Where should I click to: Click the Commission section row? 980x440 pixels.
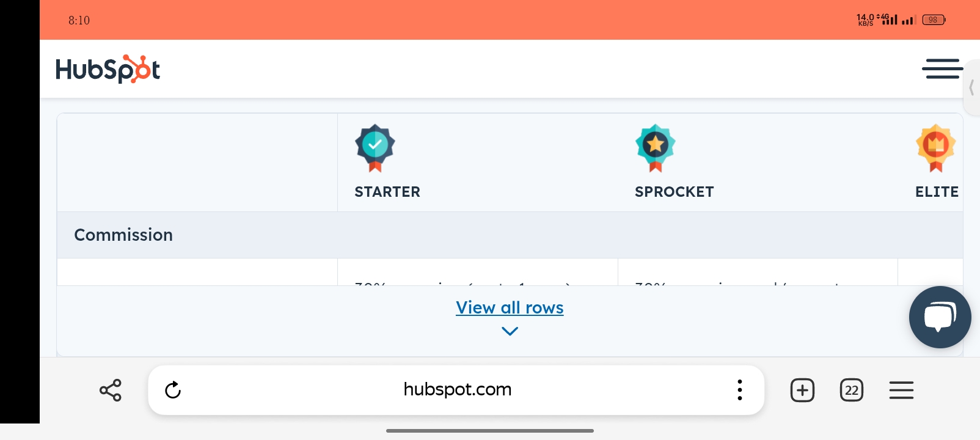pos(510,235)
